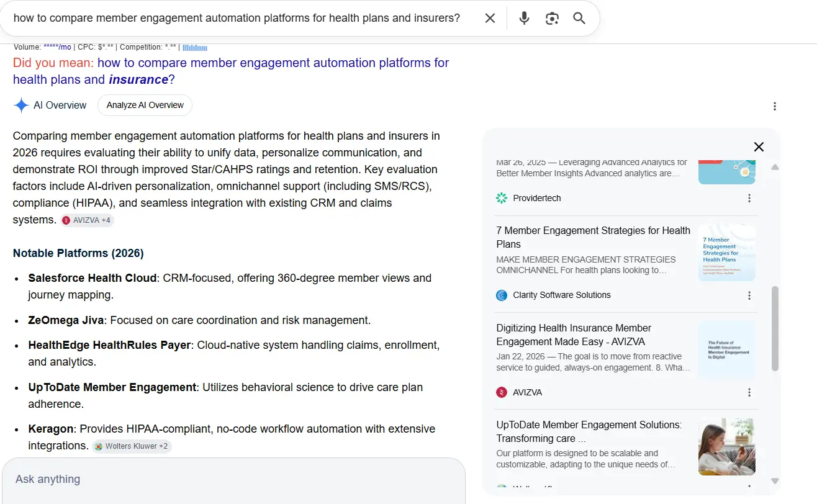Open Providertech analytics article thumbnail
Screen dimensions: 817x504
pos(727,172)
